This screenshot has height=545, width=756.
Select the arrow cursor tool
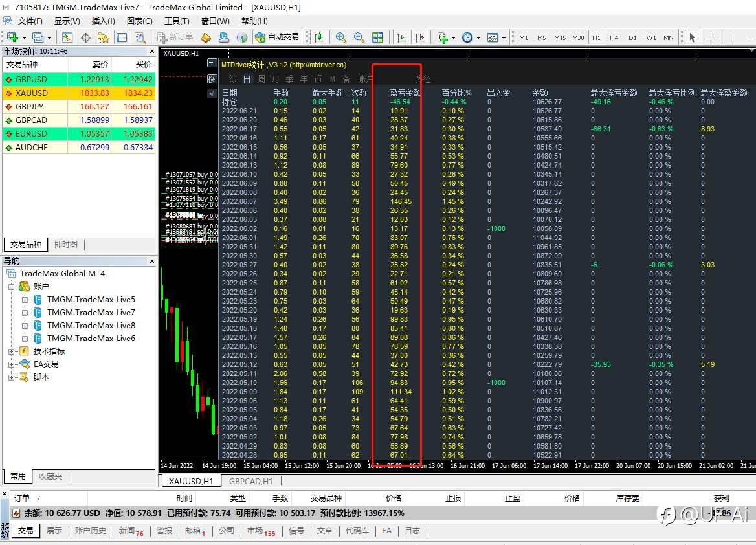coord(693,37)
